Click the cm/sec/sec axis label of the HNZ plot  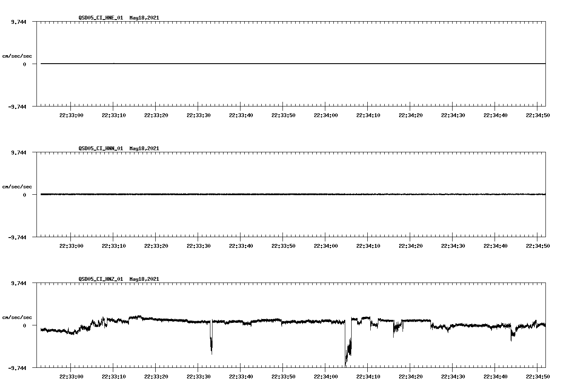[18, 316]
